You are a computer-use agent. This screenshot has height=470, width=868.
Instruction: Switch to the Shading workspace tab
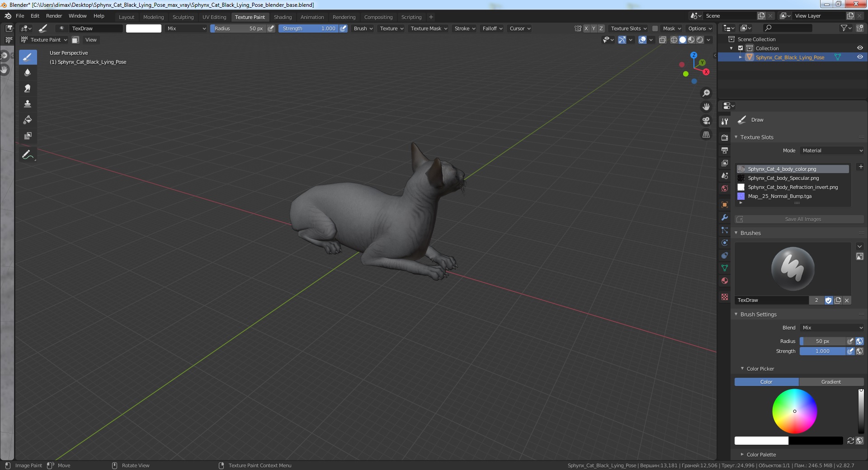[283, 17]
